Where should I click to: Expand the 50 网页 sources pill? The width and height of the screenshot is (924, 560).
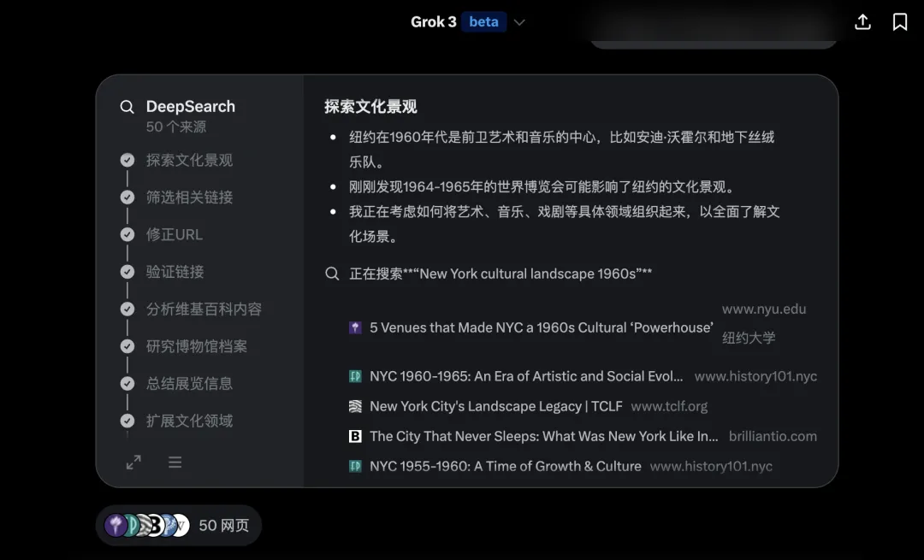(178, 525)
